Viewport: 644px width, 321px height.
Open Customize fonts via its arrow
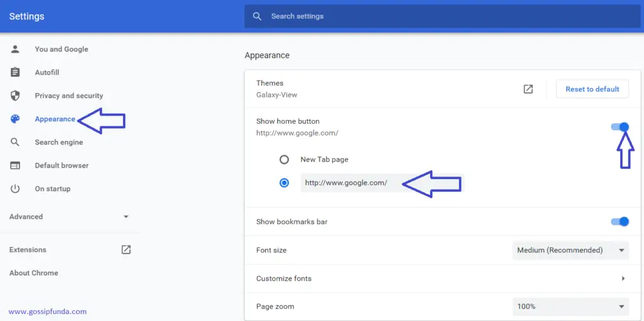623,278
